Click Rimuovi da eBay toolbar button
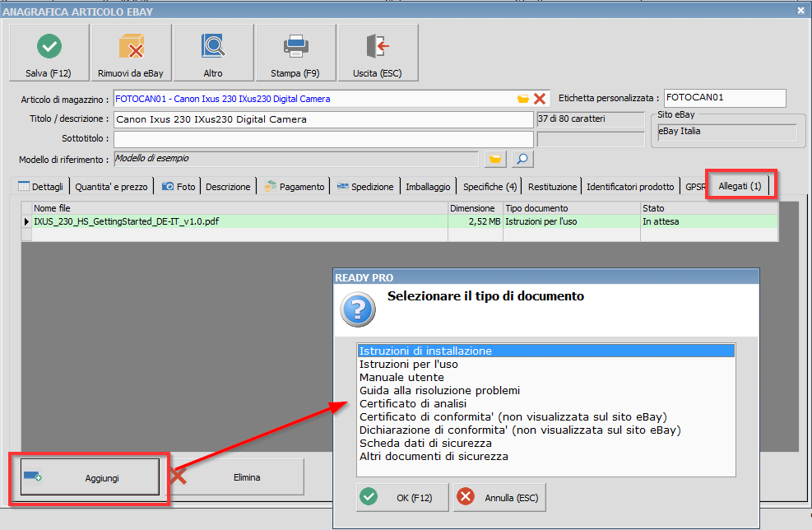 click(131, 53)
